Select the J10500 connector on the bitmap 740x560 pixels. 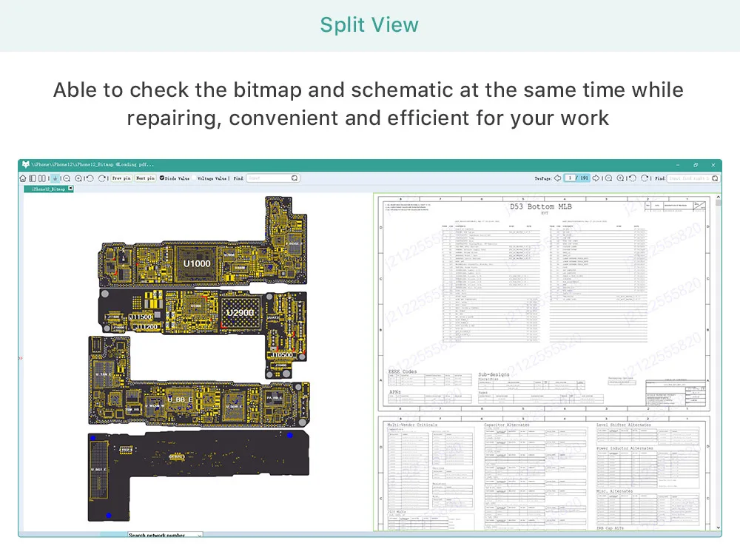pos(282,355)
